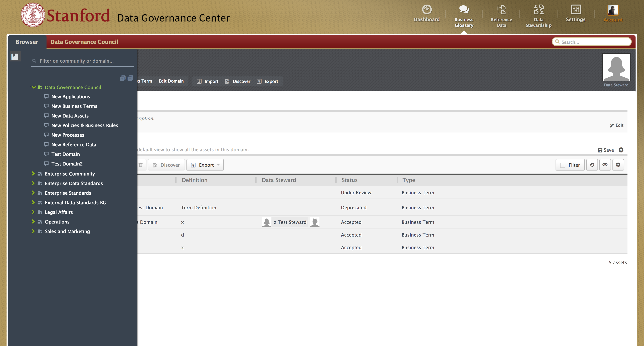Image resolution: width=644 pixels, height=346 pixels.
Task: Click the trash delete icon in the table toolbar
Action: click(x=141, y=165)
